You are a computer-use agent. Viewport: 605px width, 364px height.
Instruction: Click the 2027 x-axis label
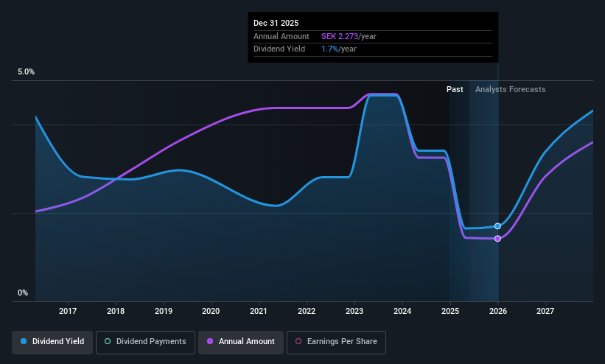click(545, 311)
